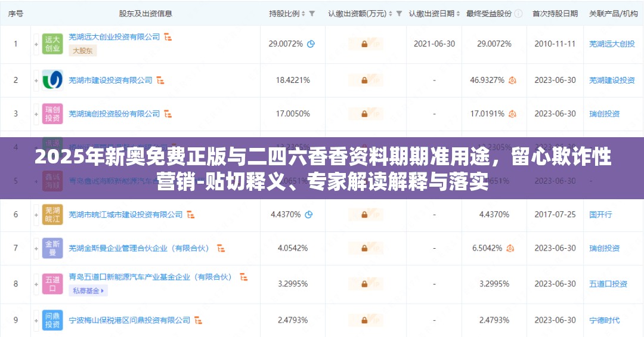Image resolution: width=644 pixels, height=337 pixels.
Task: Select the date 2021-06-30
Action: [434, 44]
